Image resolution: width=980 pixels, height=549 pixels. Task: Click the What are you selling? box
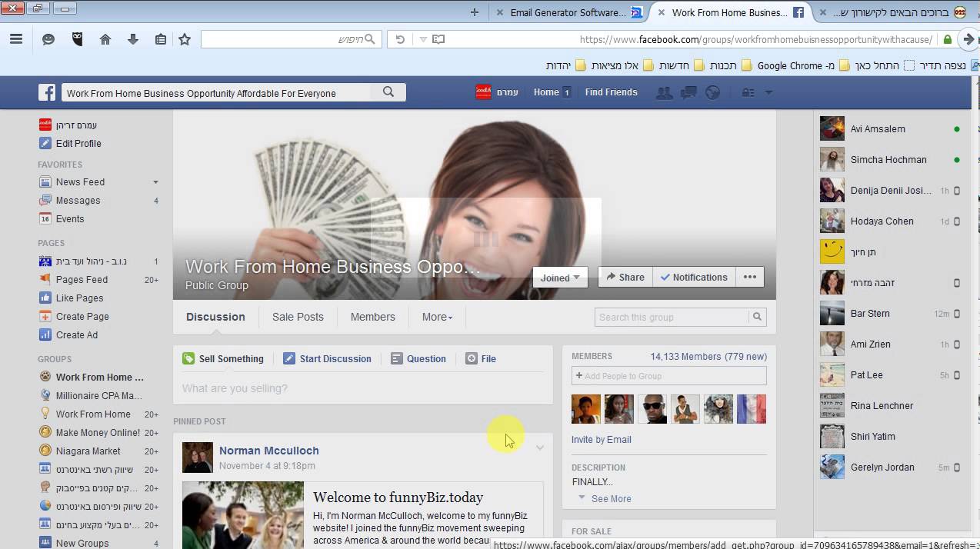(363, 388)
